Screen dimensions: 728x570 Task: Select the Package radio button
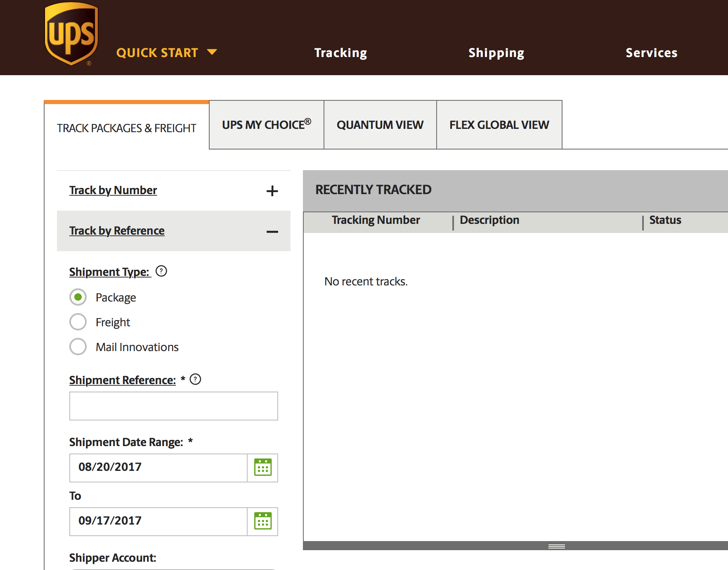[78, 297]
